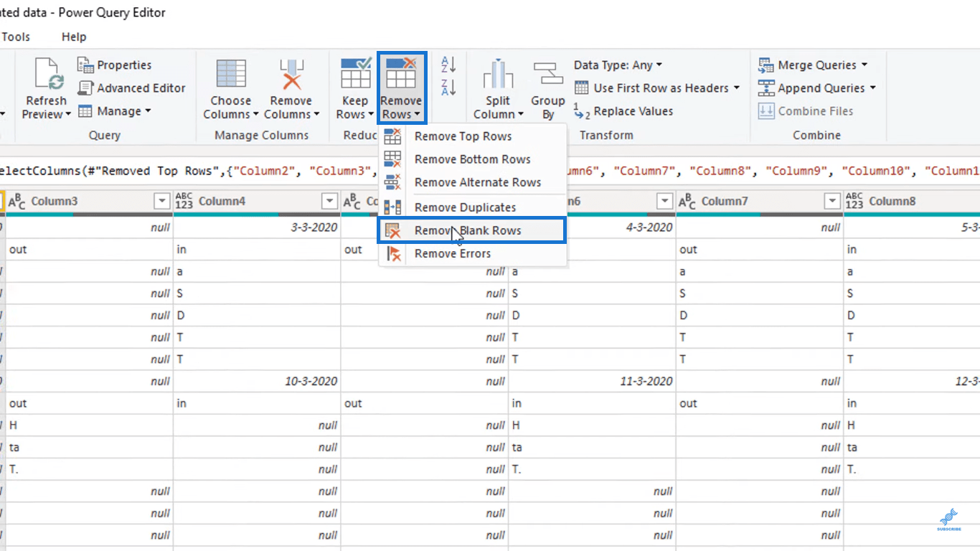Image resolution: width=980 pixels, height=551 pixels.
Task: Open the filter dropdown left of Column7
Action: point(665,202)
